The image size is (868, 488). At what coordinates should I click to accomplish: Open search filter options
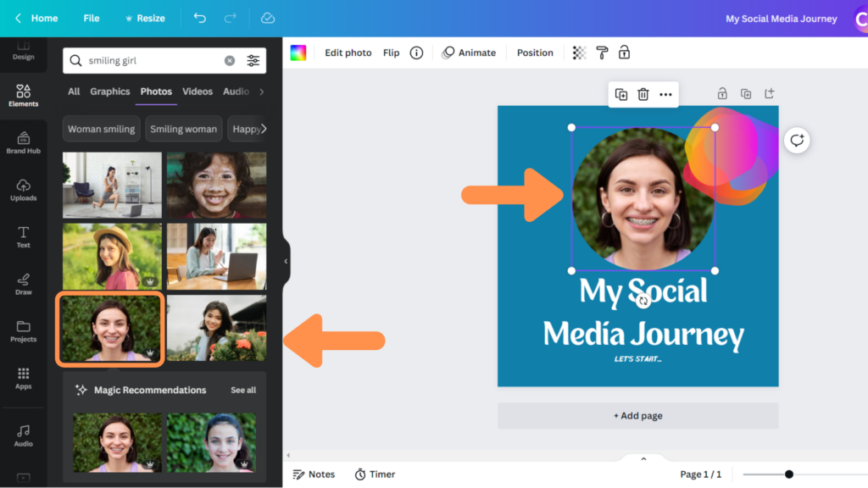pyautogui.click(x=253, y=60)
